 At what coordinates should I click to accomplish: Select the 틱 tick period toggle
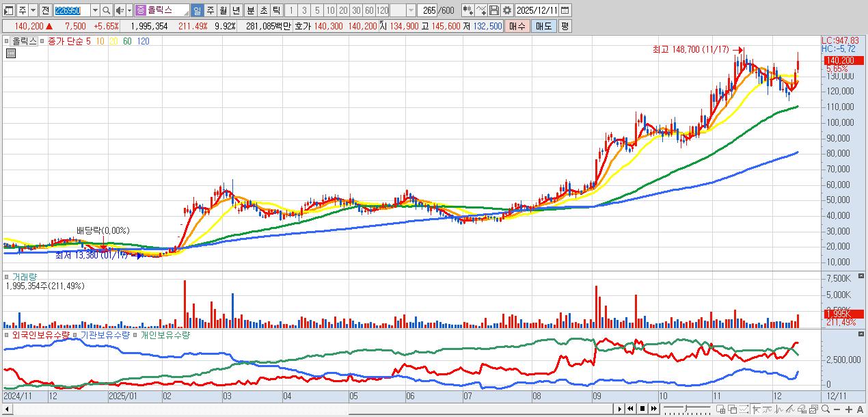(x=276, y=10)
